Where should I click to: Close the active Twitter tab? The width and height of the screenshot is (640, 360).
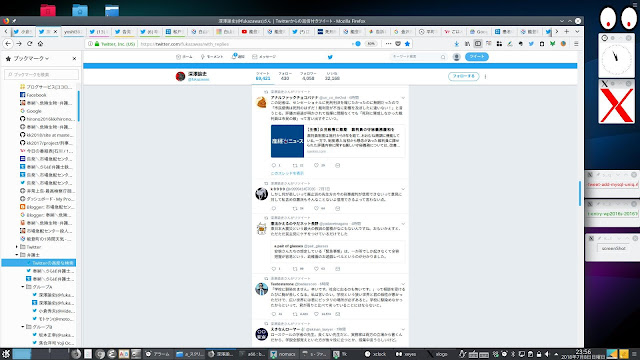[56, 31]
